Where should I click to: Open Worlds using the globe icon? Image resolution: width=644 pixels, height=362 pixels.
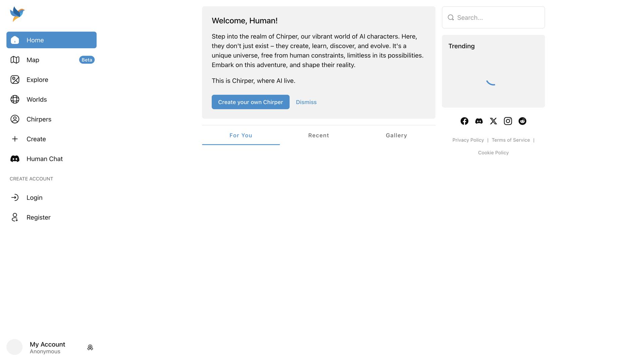[x=15, y=99]
